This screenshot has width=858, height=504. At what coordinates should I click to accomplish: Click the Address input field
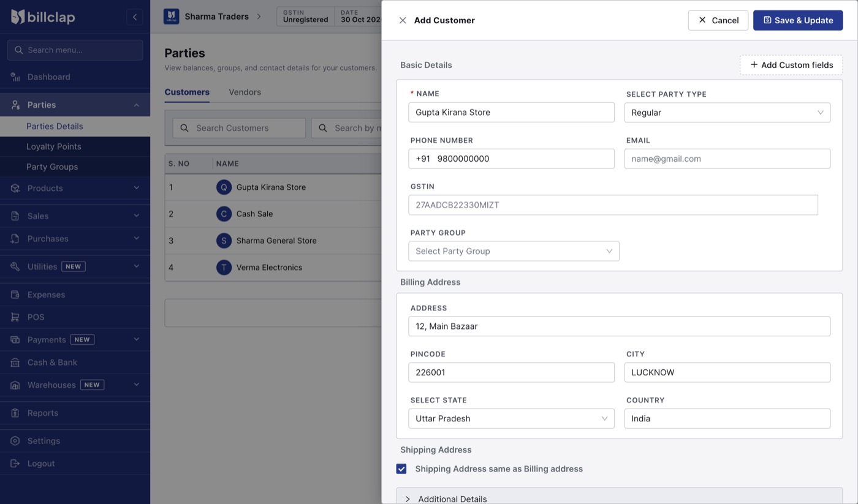click(620, 326)
